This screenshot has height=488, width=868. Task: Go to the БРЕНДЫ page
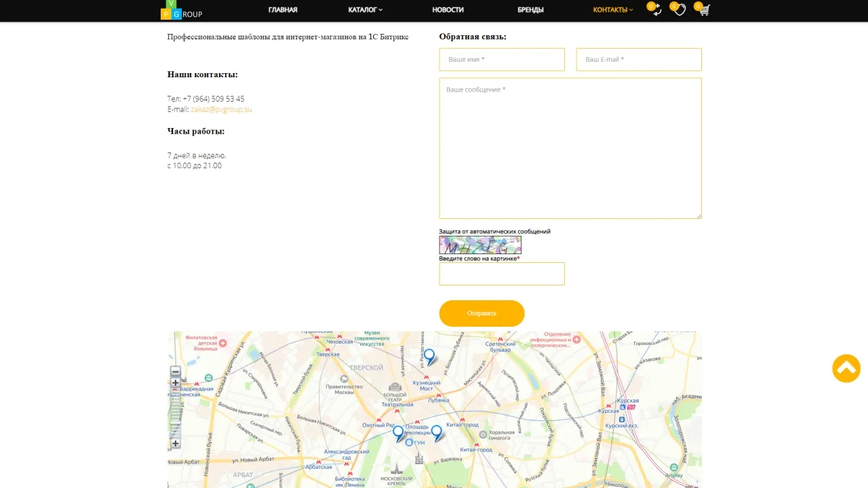(530, 9)
